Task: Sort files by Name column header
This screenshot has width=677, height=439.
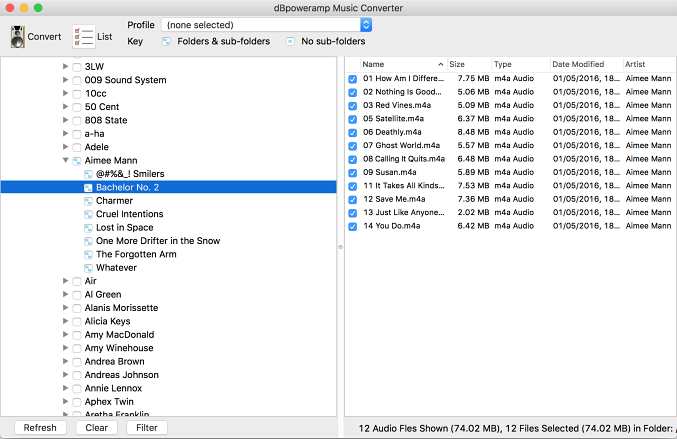Action: coord(400,64)
